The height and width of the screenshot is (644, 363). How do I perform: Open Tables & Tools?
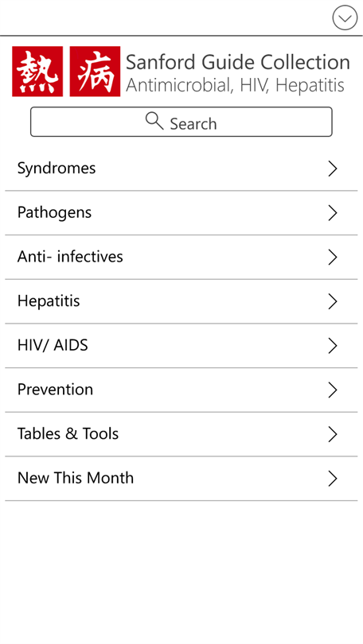(181, 434)
